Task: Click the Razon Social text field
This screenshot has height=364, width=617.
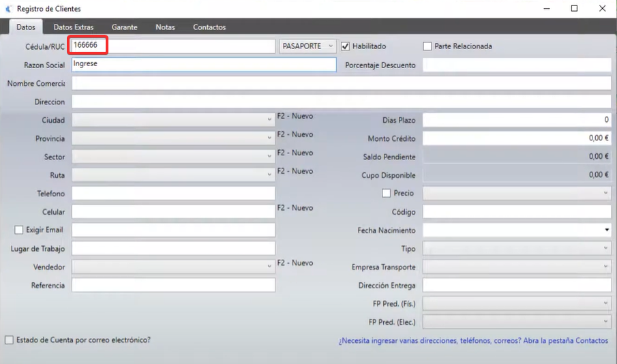Action: (204, 65)
